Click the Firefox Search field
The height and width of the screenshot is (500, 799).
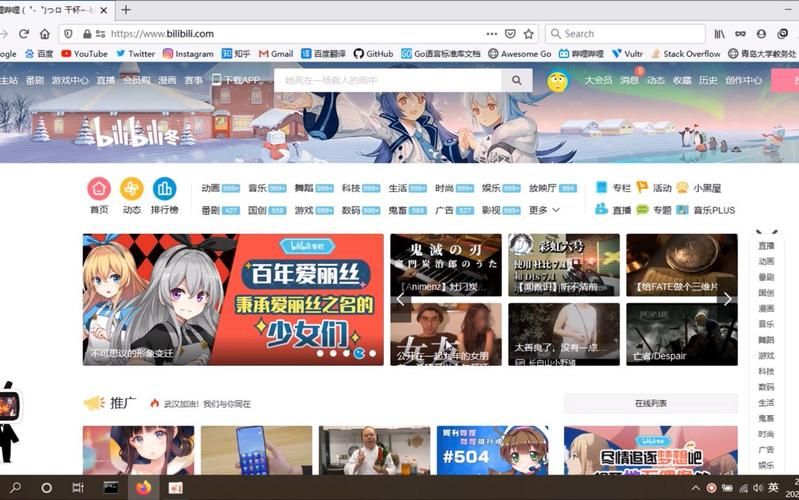coord(625,34)
